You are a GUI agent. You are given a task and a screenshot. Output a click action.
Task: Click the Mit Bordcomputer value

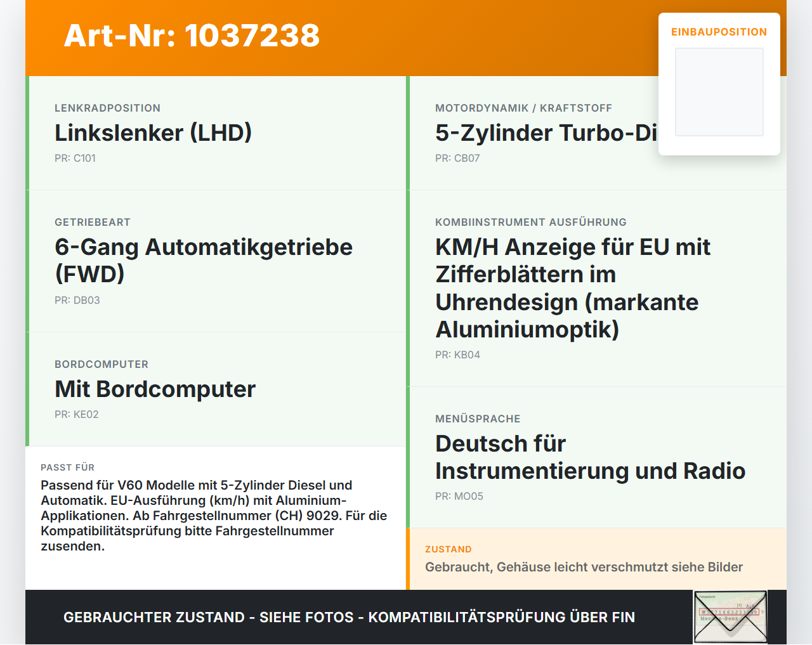click(155, 389)
